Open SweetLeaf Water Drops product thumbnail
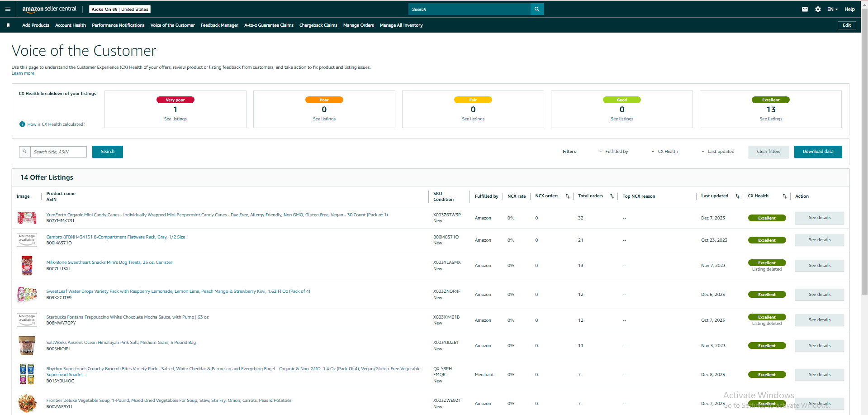868x415 pixels. click(27, 294)
